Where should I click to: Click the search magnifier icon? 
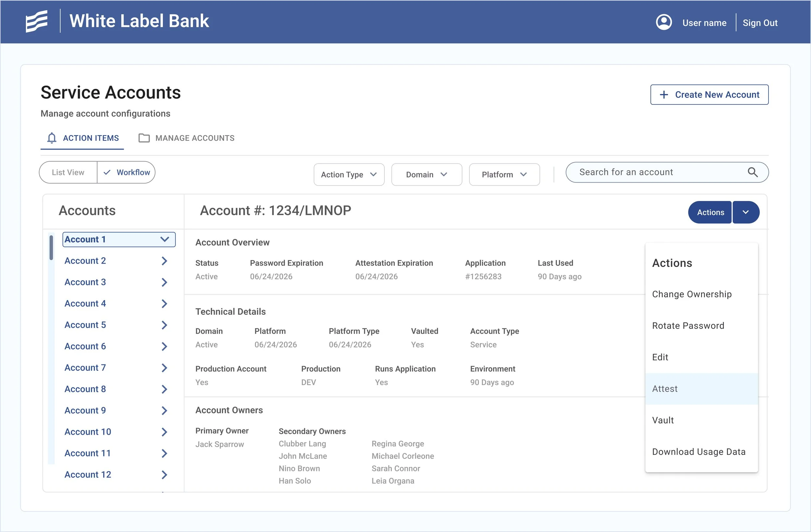(752, 172)
